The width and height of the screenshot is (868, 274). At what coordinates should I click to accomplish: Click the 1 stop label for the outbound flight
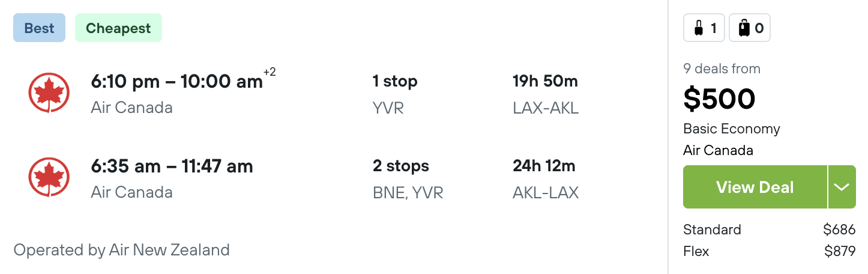point(395,82)
